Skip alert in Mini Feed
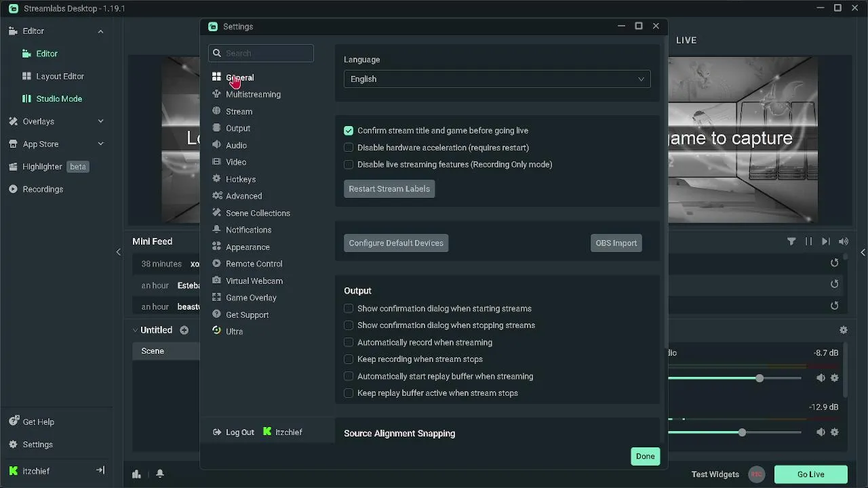 (825, 241)
